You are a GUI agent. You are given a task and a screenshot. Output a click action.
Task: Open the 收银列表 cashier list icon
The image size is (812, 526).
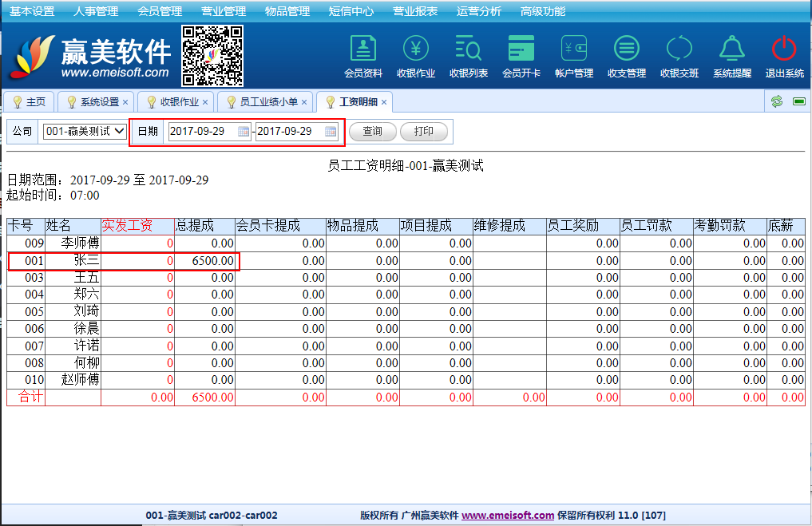pos(469,49)
